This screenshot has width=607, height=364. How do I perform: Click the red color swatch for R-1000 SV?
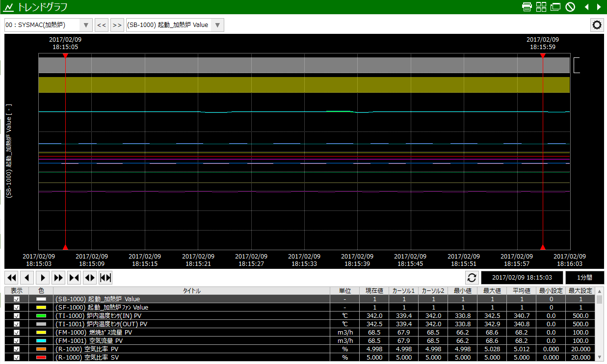point(41,358)
